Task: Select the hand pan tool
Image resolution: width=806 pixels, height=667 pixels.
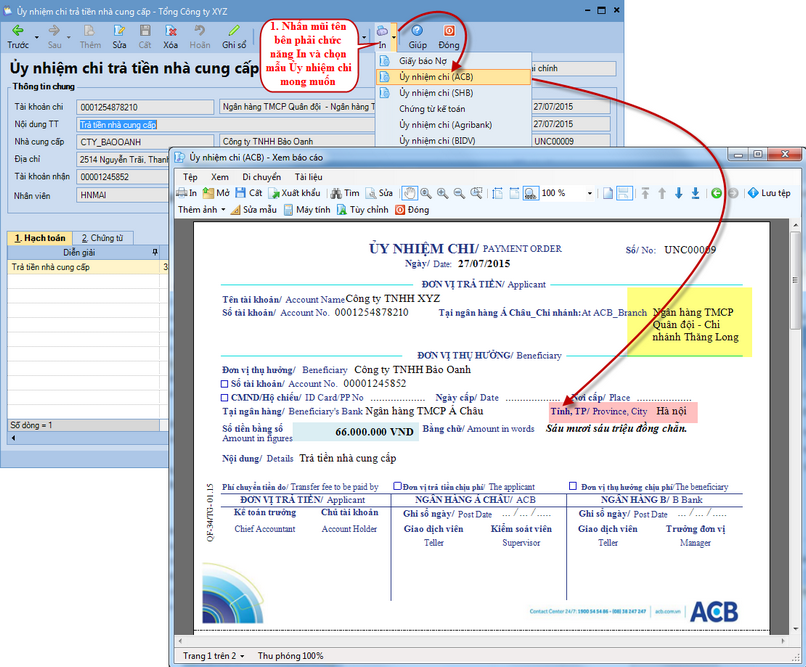Action: pos(409,193)
